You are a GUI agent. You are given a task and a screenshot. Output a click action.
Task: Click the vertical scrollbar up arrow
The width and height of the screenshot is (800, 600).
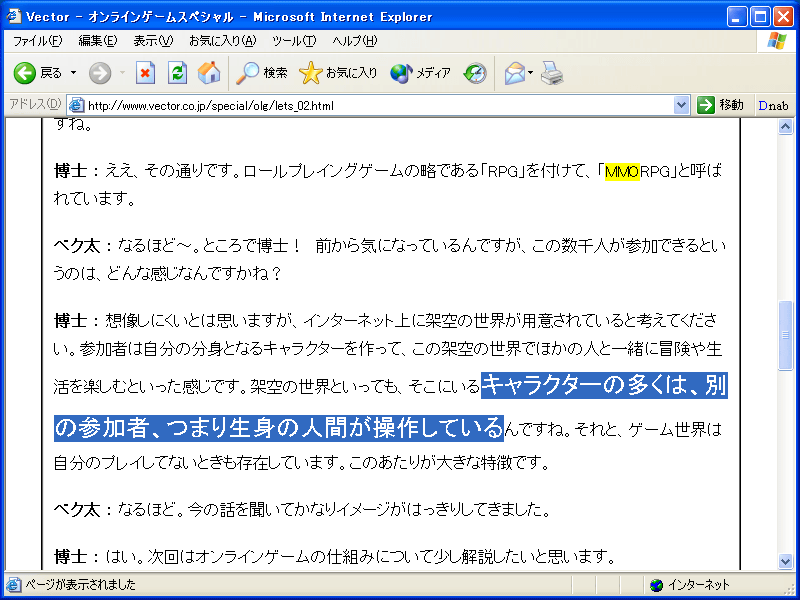[785, 126]
